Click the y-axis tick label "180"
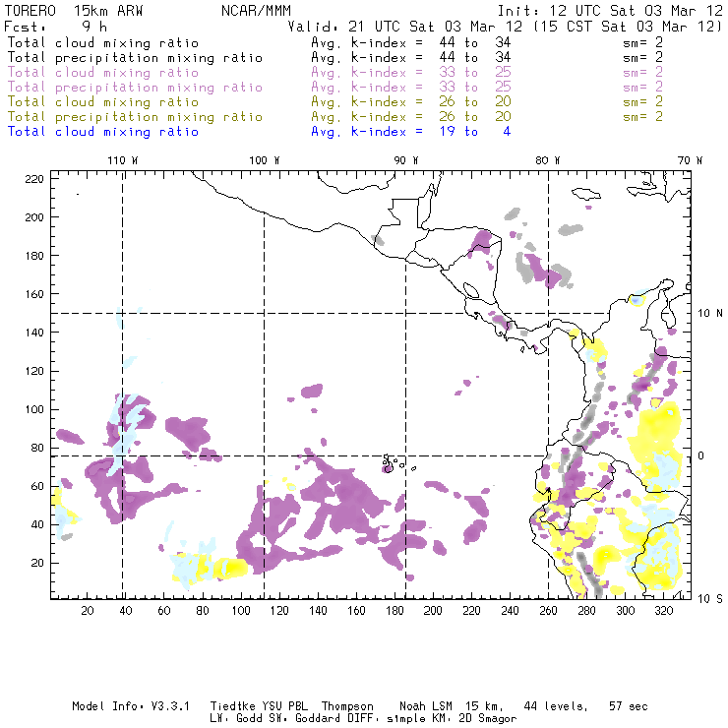This screenshot has height=728, width=728. (34, 256)
